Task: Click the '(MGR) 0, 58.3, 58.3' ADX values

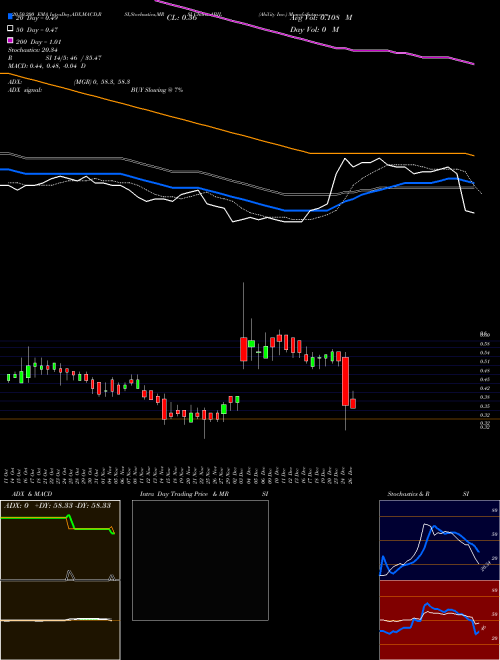Action: [x=102, y=82]
